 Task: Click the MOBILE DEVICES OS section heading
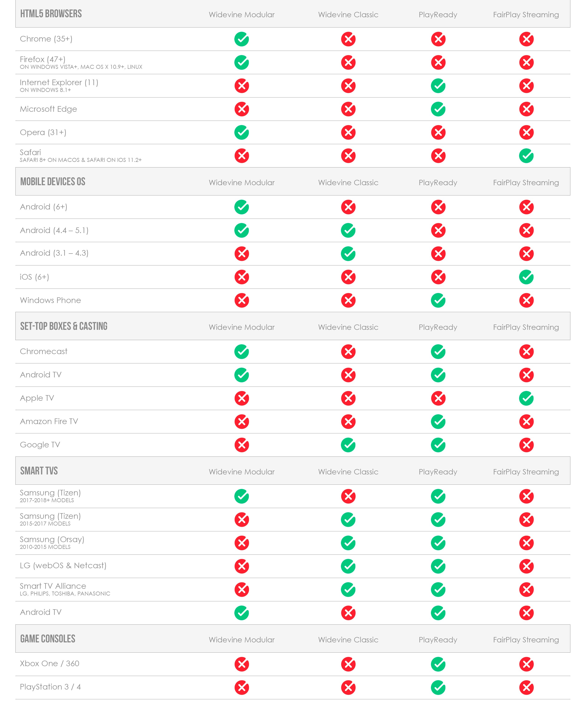click(x=53, y=182)
